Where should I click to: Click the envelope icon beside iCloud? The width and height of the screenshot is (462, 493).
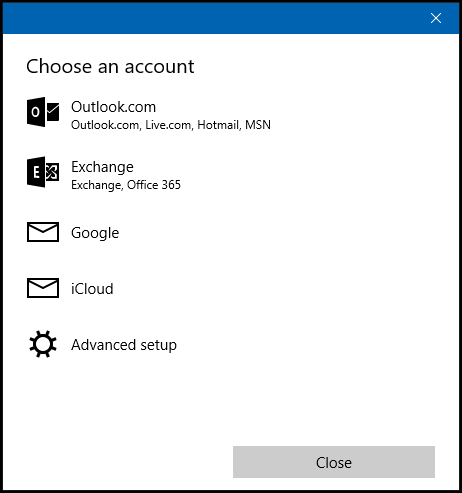(x=43, y=288)
